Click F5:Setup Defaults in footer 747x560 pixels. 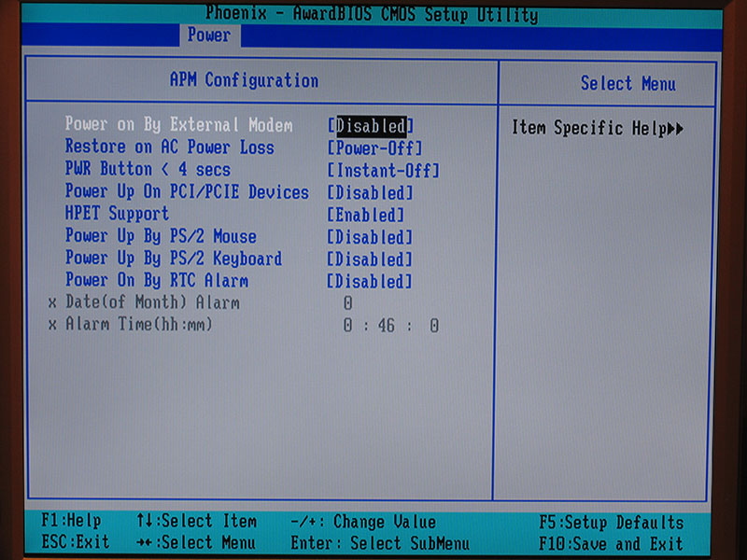point(612,522)
